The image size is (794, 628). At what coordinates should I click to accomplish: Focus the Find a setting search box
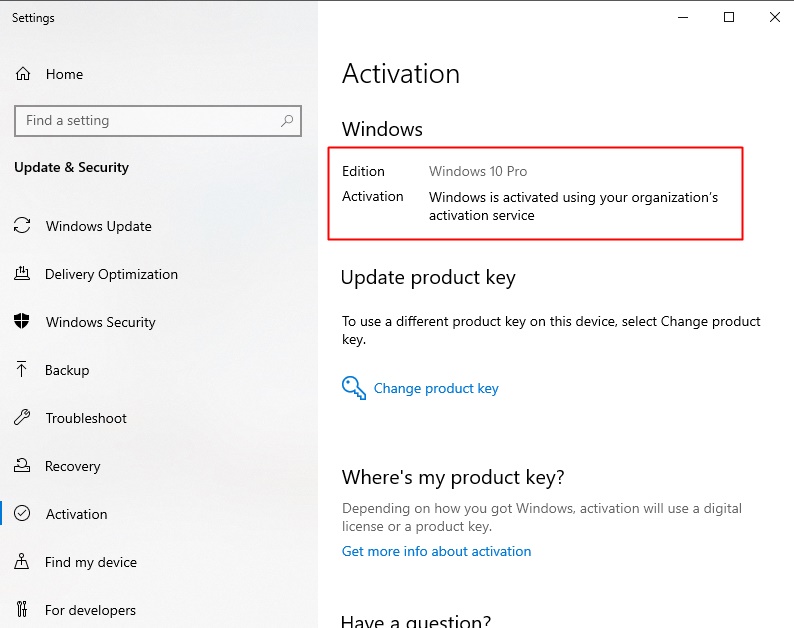[x=158, y=121]
